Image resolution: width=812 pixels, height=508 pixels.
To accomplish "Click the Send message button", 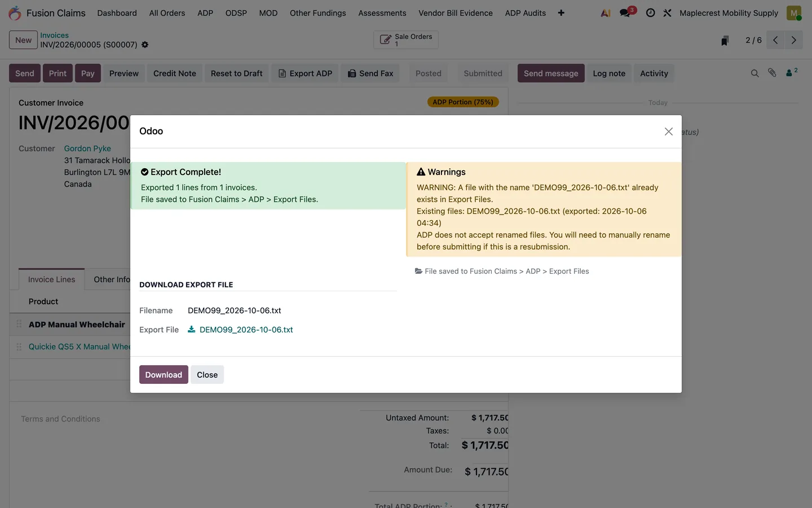I will coord(551,73).
